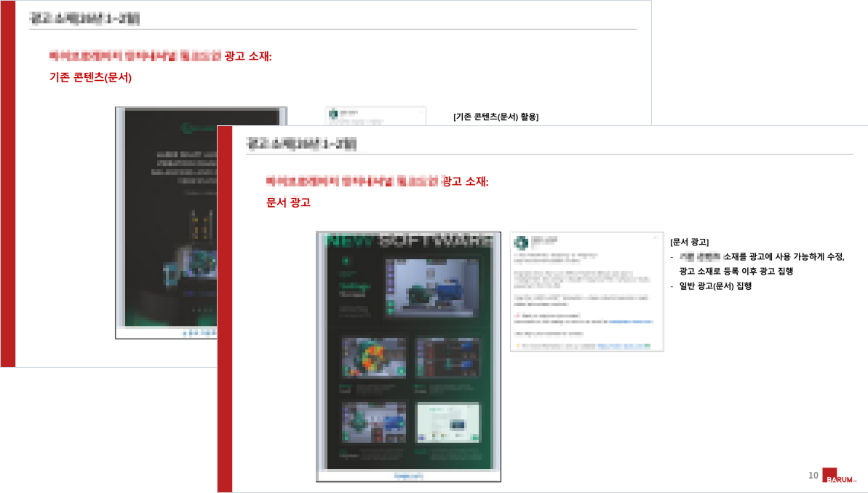Click the blue caption link beneath the green poster
This screenshot has width=868, height=493.
407,476
